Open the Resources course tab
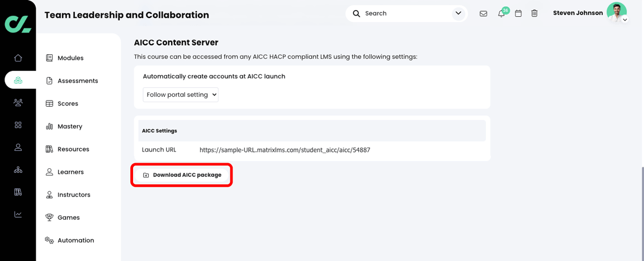Viewport: 644px width, 261px height. (67, 149)
